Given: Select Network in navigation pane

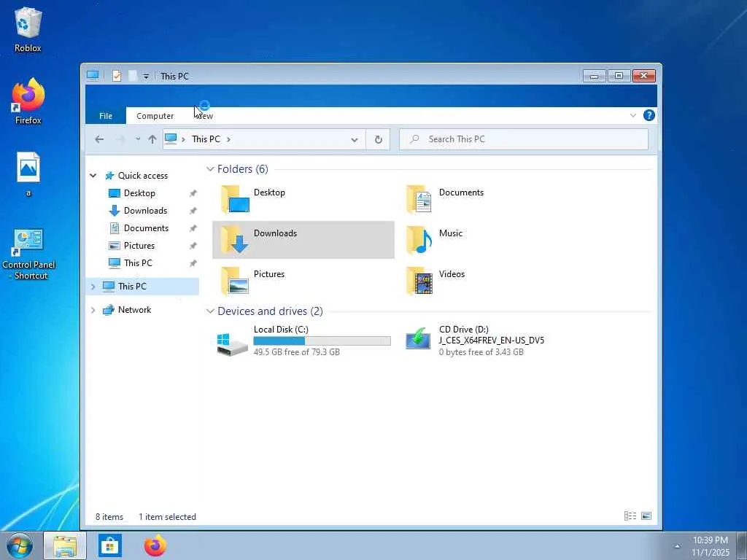Looking at the screenshot, I should tap(134, 309).
